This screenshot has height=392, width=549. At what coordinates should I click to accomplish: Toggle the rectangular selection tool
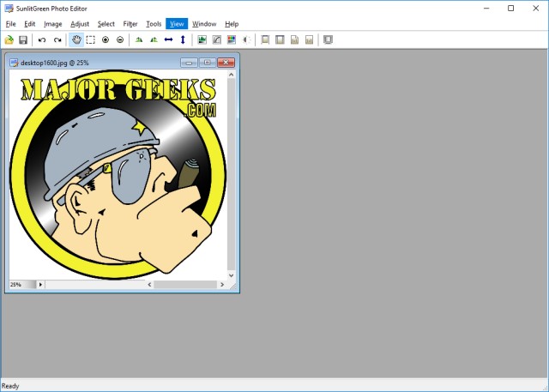point(91,39)
